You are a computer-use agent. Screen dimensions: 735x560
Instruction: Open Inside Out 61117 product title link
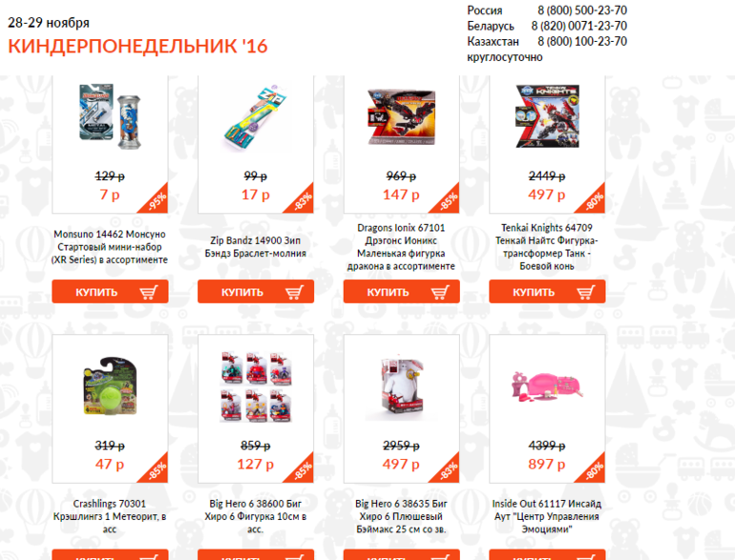(x=547, y=516)
